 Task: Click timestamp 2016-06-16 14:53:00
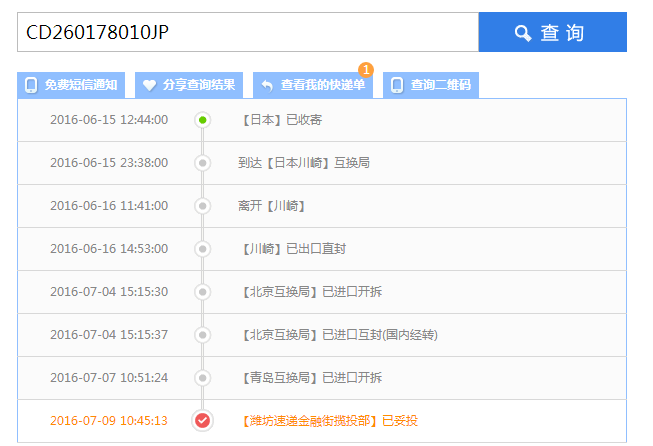coord(109,249)
